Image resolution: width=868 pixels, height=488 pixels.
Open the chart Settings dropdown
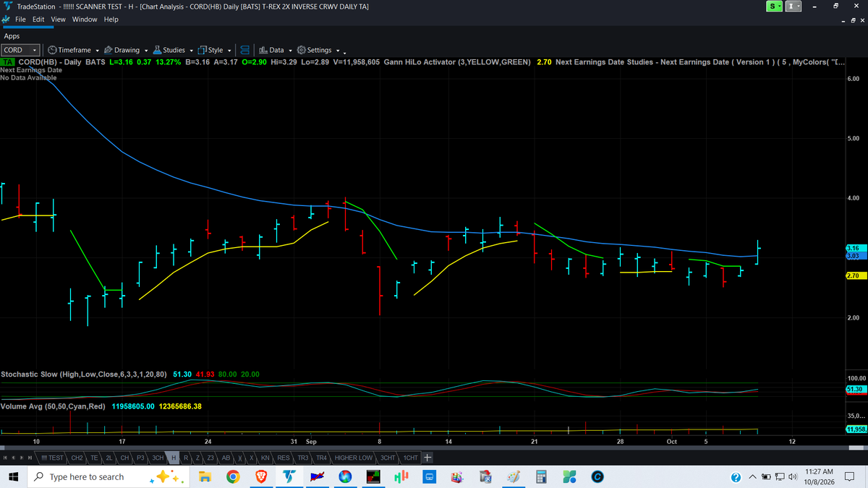tap(318, 50)
